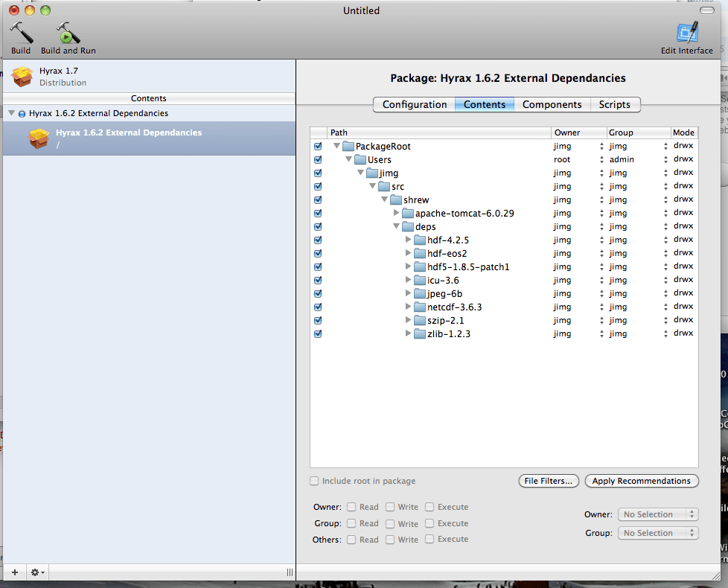Click the netcdf-3.6.3 folder icon
Image resolution: width=728 pixels, height=588 pixels.
(420, 307)
